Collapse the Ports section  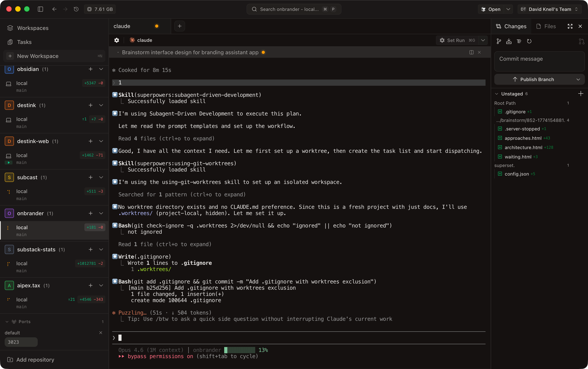click(7, 322)
